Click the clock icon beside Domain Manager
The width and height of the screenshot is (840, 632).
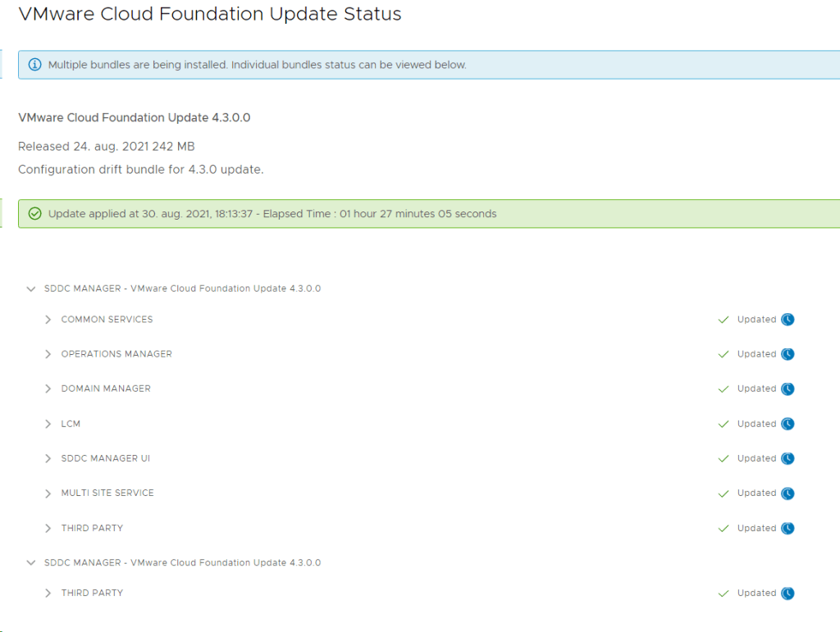[787, 389]
